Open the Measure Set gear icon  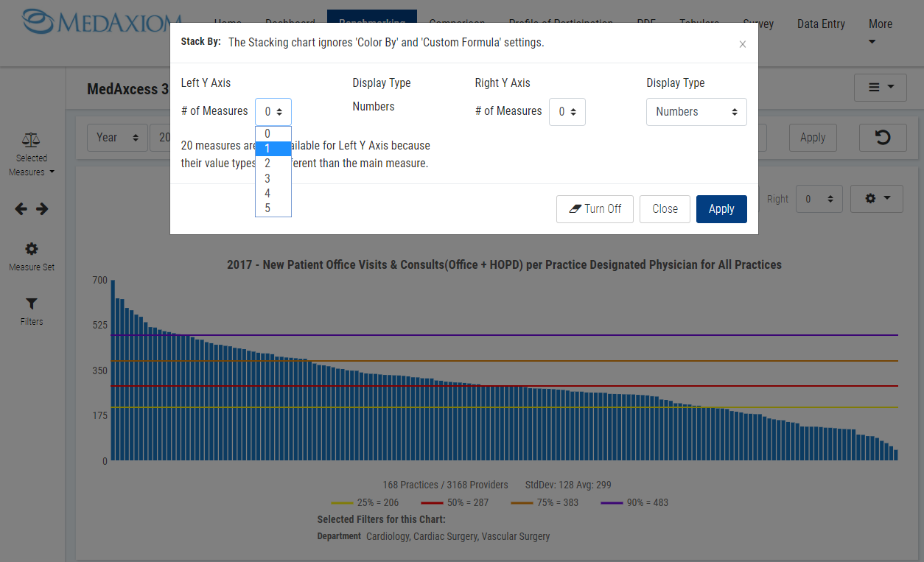pos(32,249)
